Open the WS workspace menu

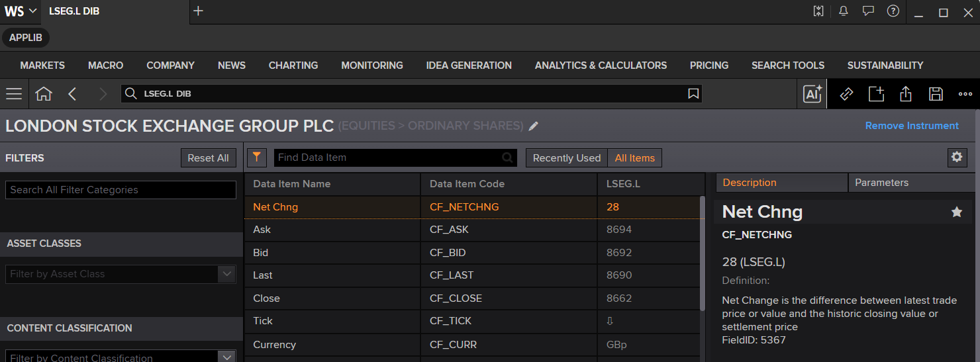tap(21, 11)
